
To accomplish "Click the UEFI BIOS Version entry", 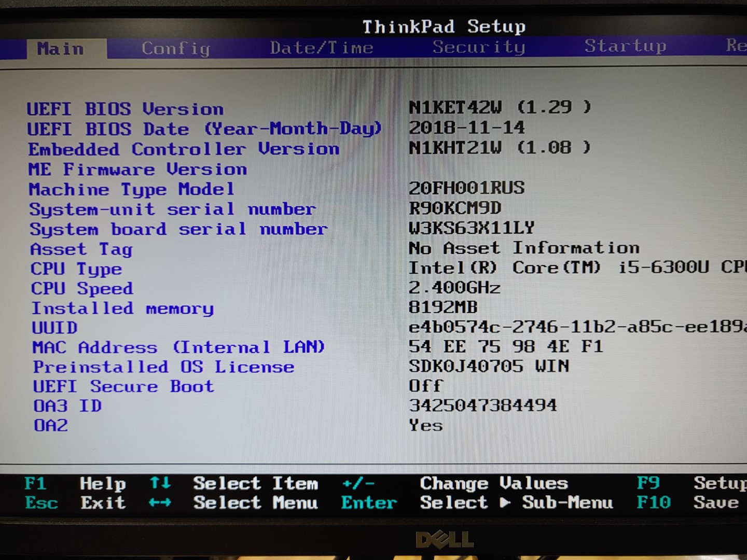I will point(126,109).
